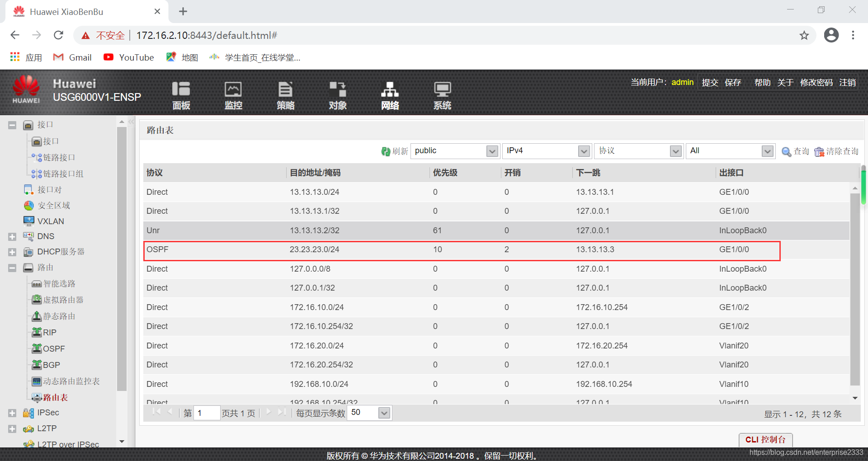The width and height of the screenshot is (868, 461).
Task: Click the address bar URL
Action: pos(207,35)
